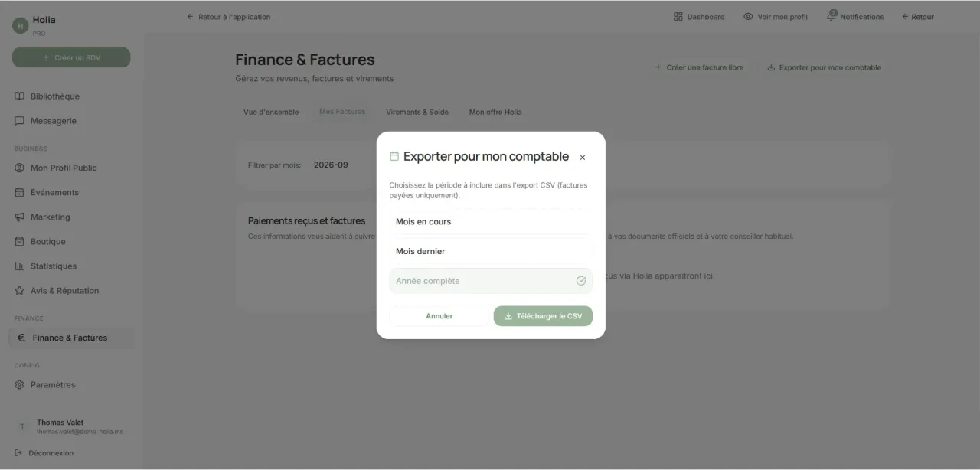The height and width of the screenshot is (470, 980).
Task: Click calendar icon beside dialog title
Action: (x=394, y=156)
